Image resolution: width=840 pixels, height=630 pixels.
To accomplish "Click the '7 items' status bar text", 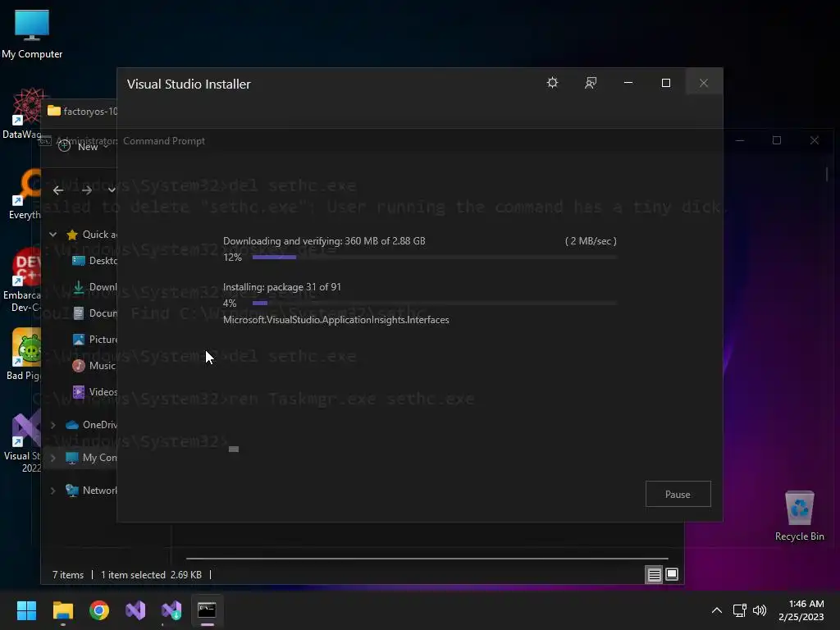I will [68, 575].
